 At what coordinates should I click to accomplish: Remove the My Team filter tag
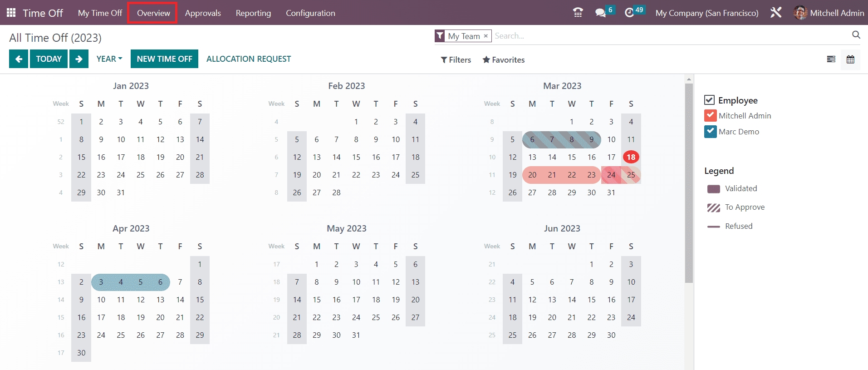pos(485,36)
